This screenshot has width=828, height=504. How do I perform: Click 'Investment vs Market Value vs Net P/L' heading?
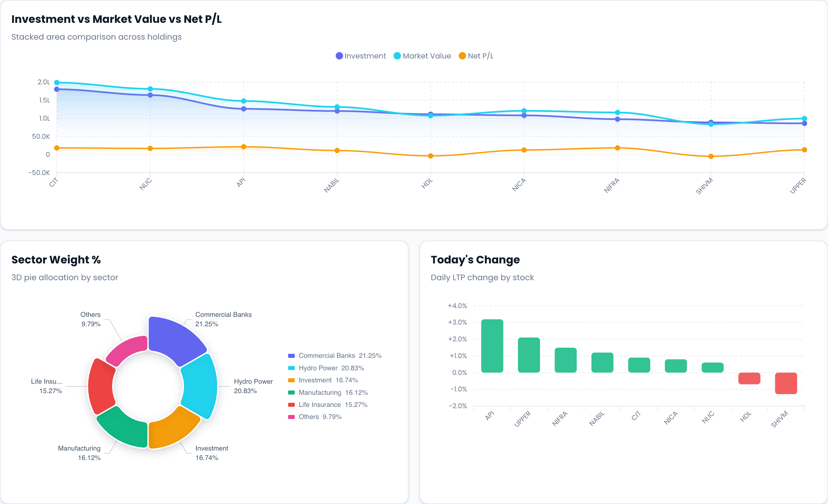pos(117,19)
